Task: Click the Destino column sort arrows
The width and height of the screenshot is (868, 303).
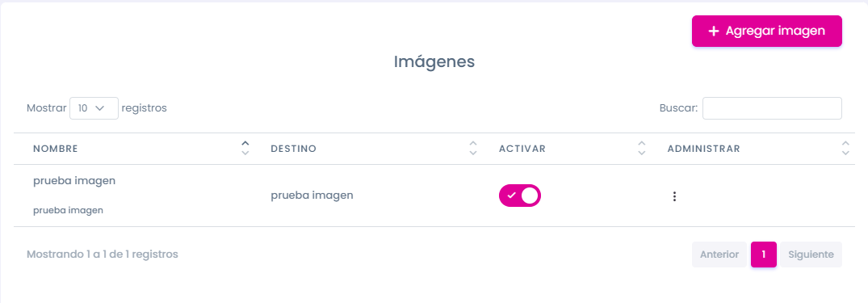Action: tap(472, 148)
